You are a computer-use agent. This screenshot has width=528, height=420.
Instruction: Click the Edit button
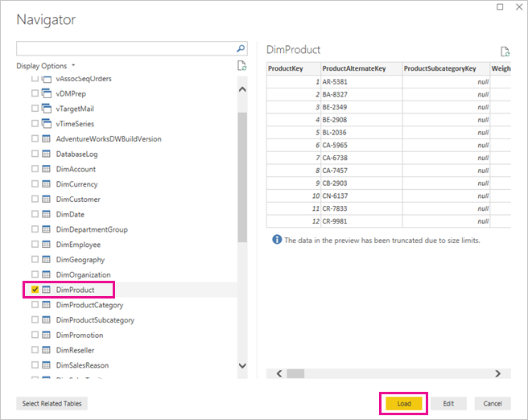pyautogui.click(x=448, y=403)
